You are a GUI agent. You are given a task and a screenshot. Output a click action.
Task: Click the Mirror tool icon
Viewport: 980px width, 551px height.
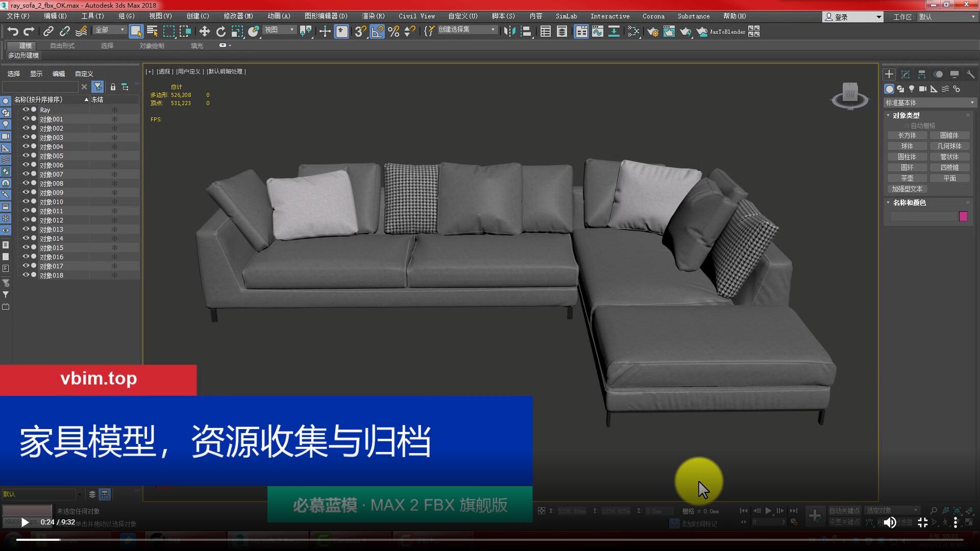click(509, 32)
